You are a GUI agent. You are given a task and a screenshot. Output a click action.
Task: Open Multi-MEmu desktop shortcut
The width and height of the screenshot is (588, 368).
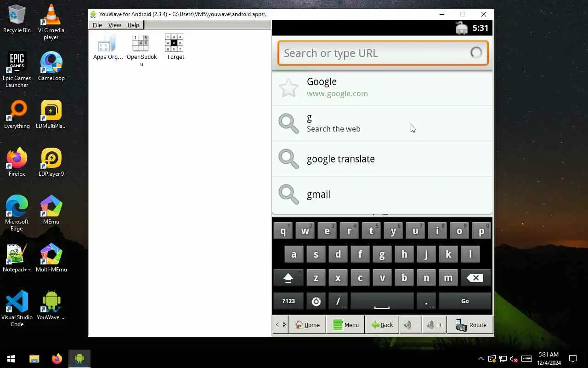pyautogui.click(x=51, y=258)
